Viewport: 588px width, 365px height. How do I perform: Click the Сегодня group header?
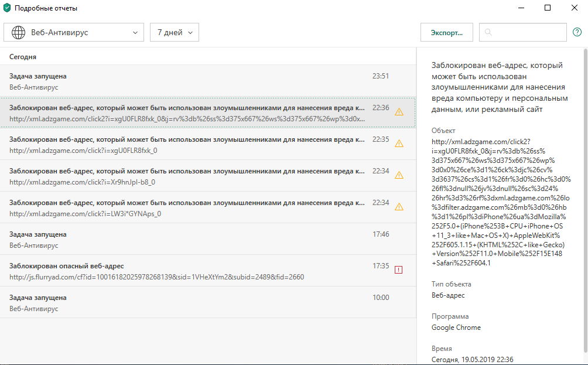[23, 57]
